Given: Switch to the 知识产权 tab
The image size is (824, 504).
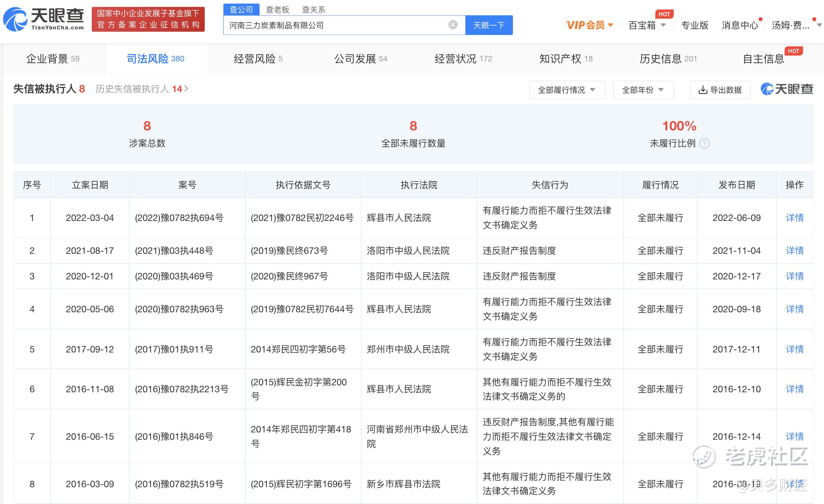Looking at the screenshot, I should click(x=566, y=59).
